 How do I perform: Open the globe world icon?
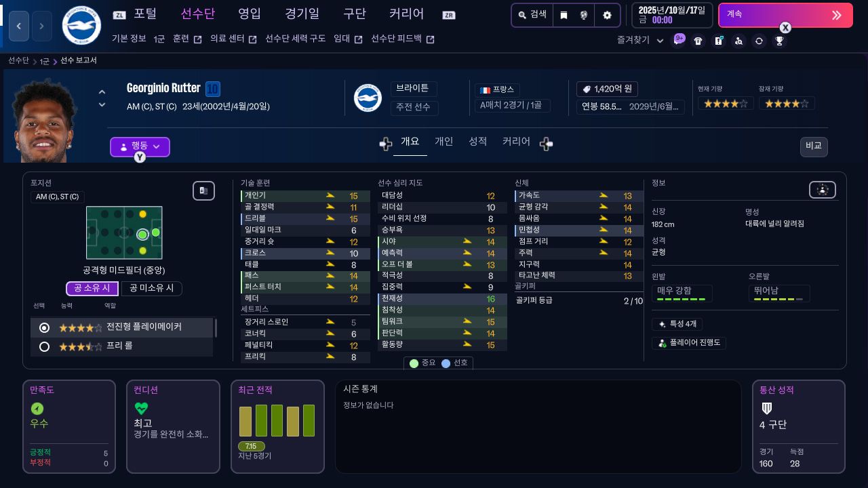pos(583,15)
